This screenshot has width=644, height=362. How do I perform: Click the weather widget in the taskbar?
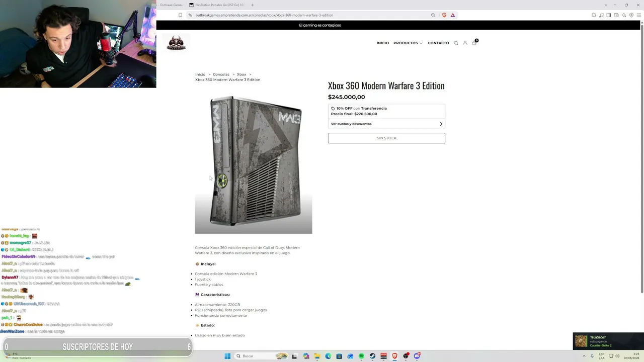coord(18,356)
